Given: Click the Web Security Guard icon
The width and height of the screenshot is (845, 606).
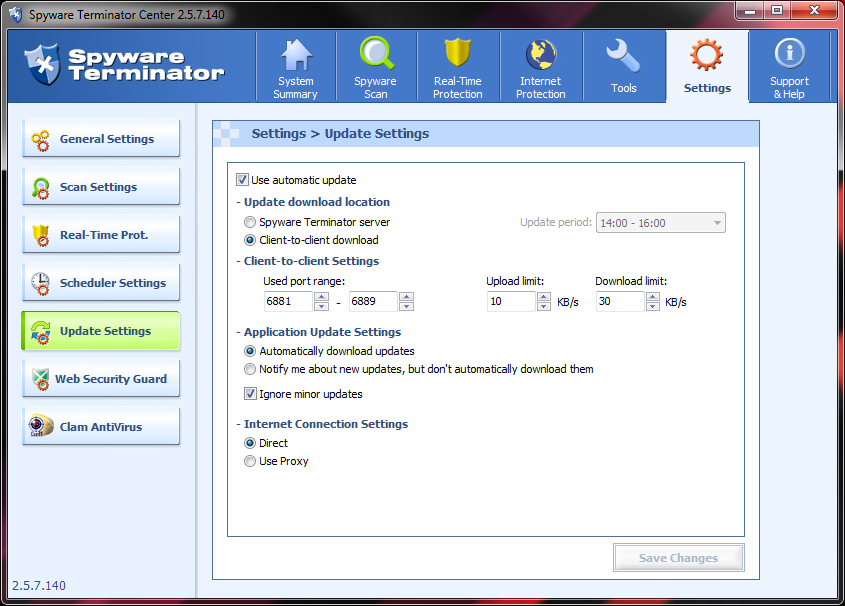Looking at the screenshot, I should 40,379.
